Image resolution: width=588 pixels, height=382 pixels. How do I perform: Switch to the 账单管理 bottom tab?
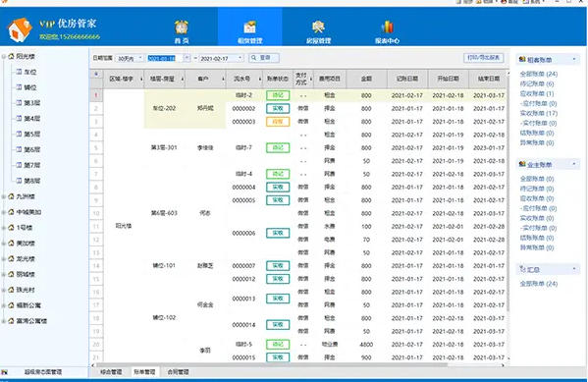[x=144, y=372]
